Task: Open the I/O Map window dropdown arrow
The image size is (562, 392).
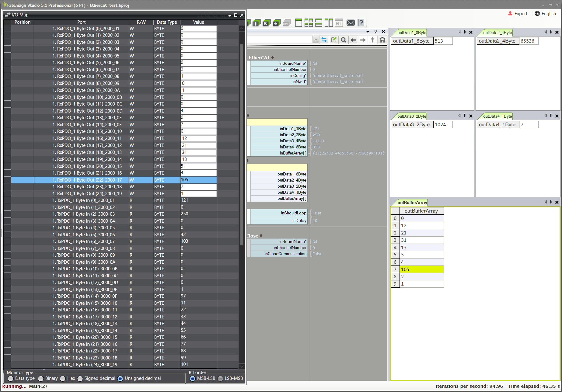Action: [x=230, y=16]
